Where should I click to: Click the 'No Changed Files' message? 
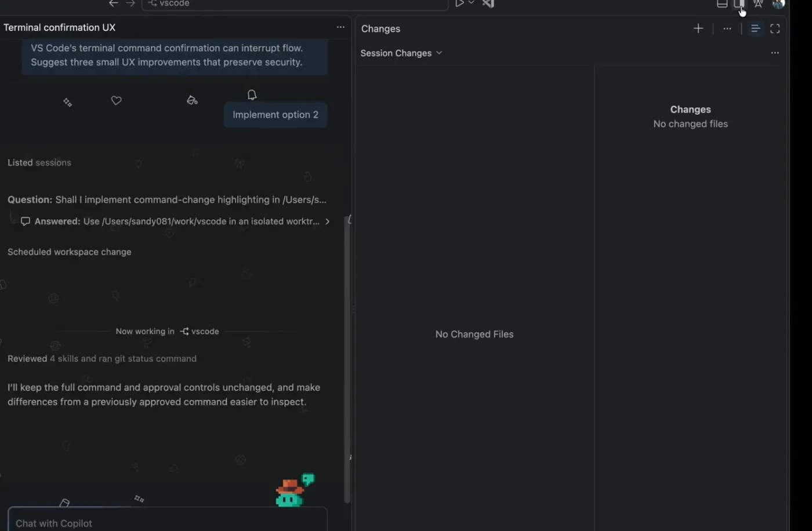(x=474, y=334)
